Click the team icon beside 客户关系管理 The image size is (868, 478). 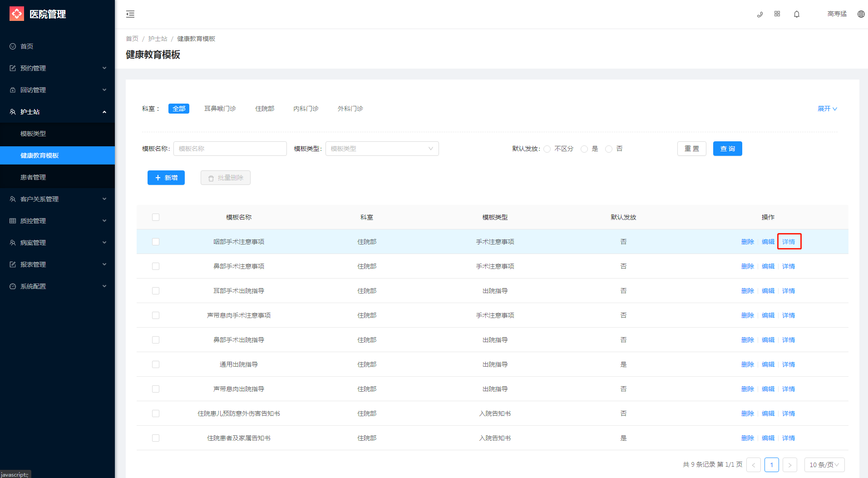13,199
